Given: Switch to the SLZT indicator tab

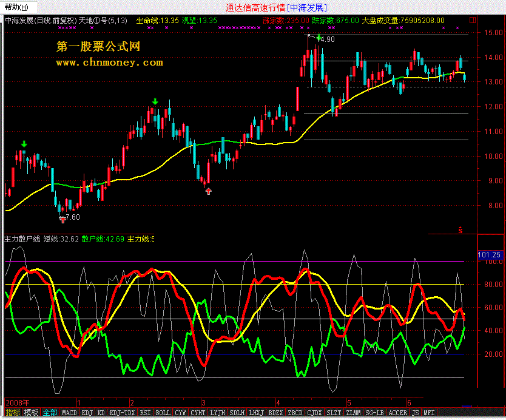Looking at the screenshot, I should [334, 413].
